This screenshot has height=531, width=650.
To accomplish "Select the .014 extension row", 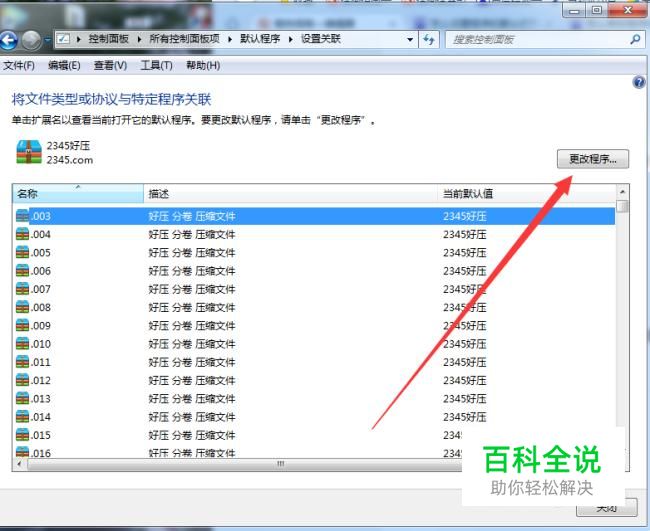I will tap(314, 417).
